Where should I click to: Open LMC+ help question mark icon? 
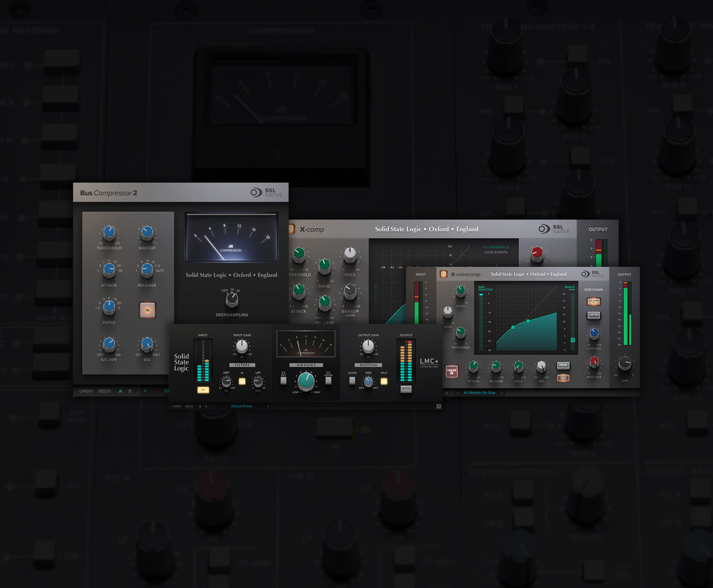pyautogui.click(x=438, y=406)
